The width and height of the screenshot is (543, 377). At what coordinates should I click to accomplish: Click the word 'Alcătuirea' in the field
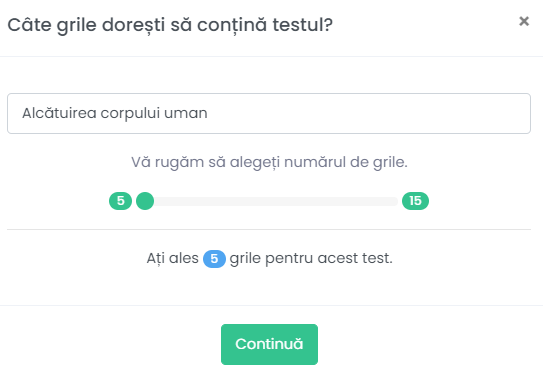coord(59,113)
